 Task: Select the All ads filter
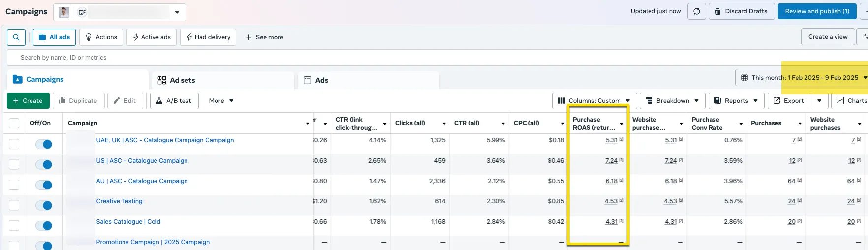click(54, 37)
